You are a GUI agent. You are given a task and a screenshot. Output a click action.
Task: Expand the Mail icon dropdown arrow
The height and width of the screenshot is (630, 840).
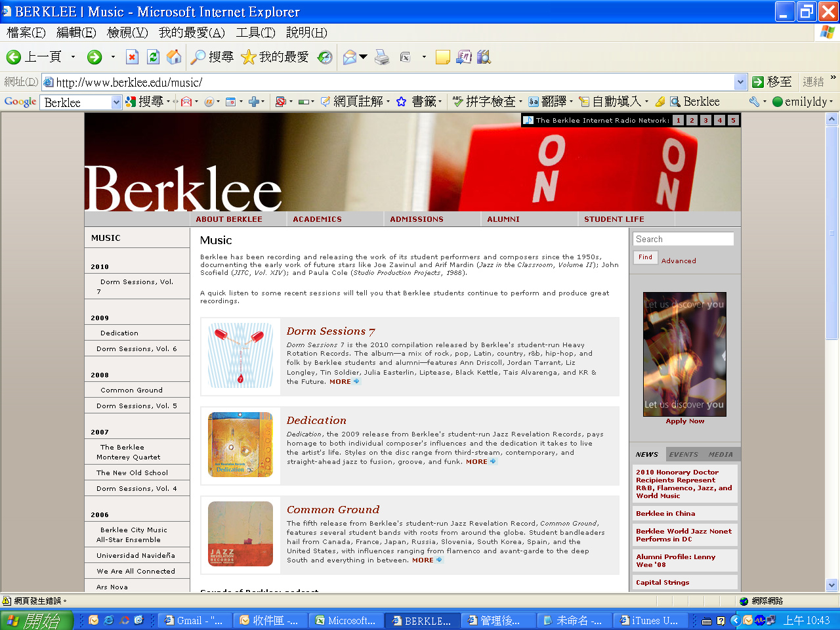click(363, 58)
